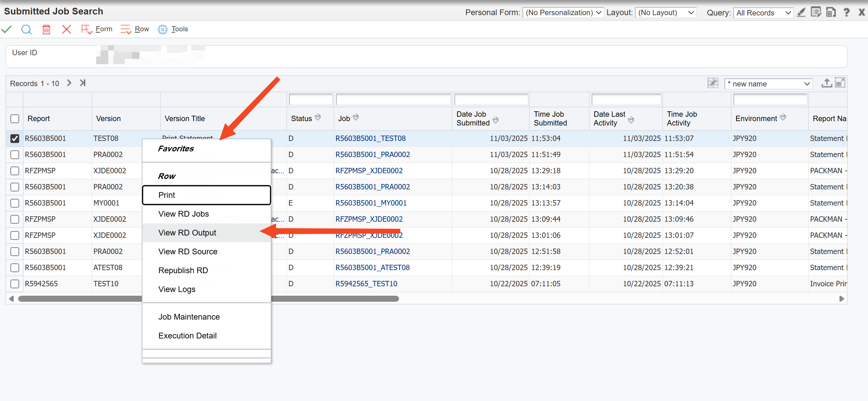This screenshot has height=401, width=868.
Task: Click the green checkmark Select icon
Action: click(x=6, y=29)
